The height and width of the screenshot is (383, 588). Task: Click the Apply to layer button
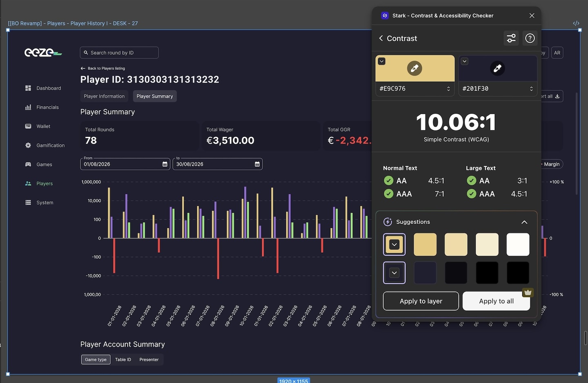pos(421,301)
